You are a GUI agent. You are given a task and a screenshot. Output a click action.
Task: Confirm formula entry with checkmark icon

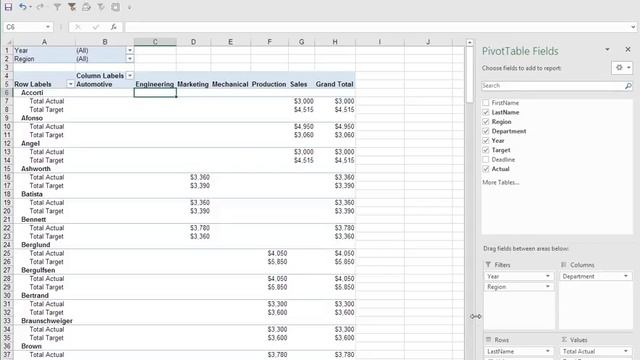point(96,27)
